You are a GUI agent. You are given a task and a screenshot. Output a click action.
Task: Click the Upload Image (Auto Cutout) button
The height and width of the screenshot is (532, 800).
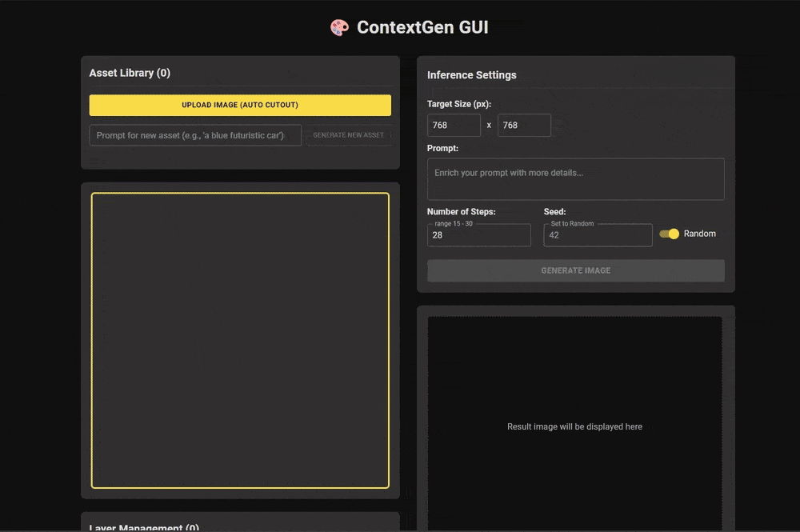tap(240, 105)
